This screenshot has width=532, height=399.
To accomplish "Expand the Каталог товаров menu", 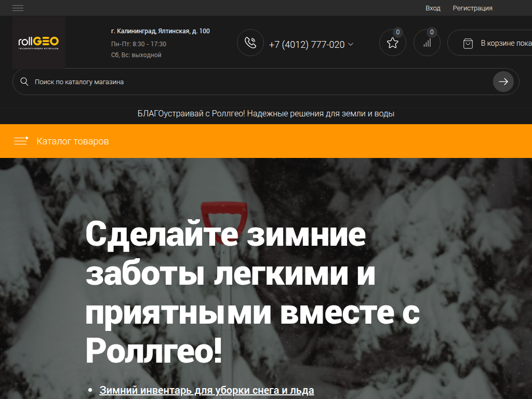I will point(73,141).
